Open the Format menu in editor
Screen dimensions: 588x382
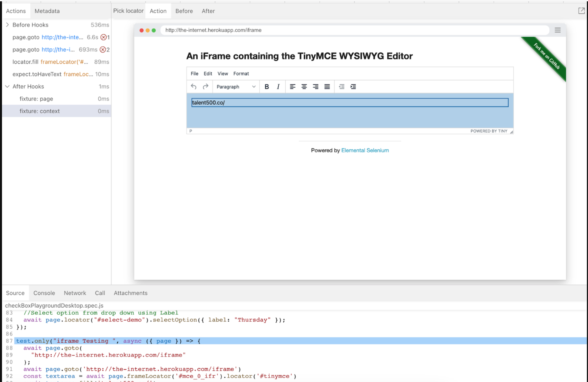pyautogui.click(x=241, y=74)
